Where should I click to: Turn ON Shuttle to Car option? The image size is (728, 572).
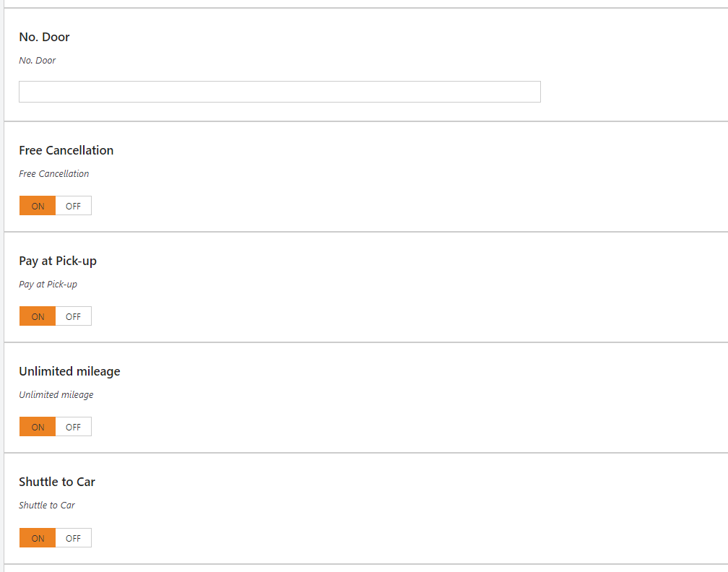tap(38, 537)
